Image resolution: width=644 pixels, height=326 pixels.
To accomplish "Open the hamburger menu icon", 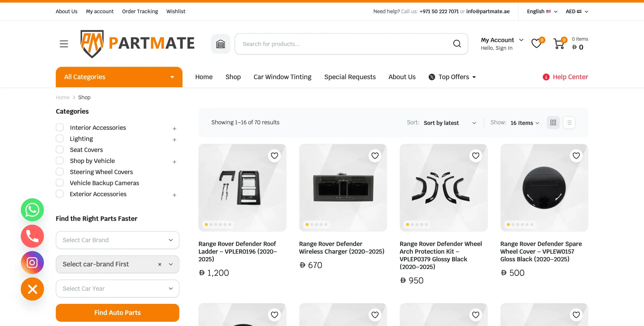I will (64, 44).
